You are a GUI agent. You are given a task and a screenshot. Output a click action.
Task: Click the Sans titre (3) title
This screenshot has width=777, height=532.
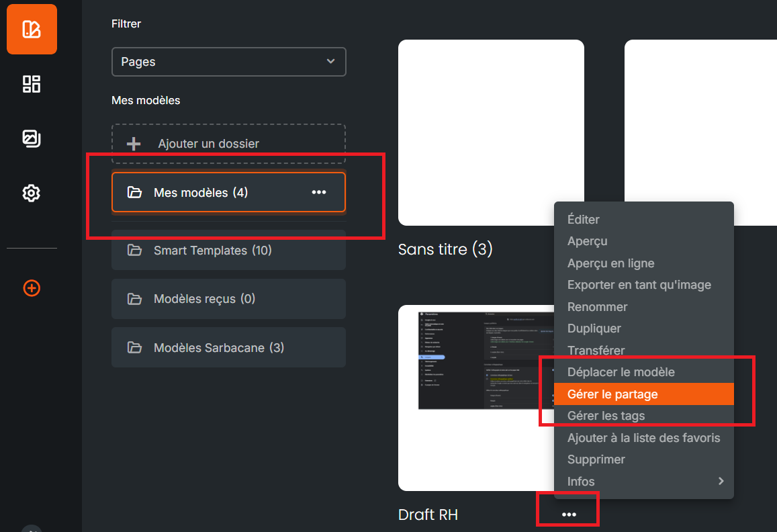[x=445, y=249]
